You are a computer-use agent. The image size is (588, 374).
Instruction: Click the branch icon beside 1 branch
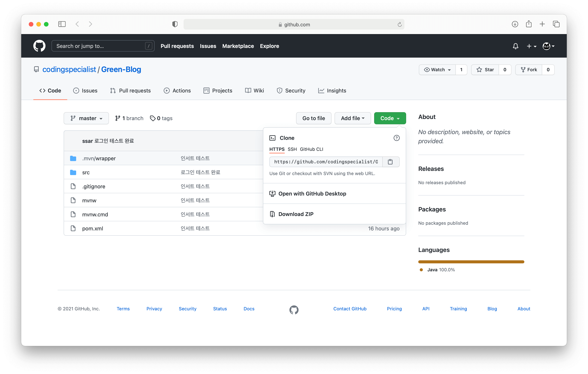click(118, 118)
